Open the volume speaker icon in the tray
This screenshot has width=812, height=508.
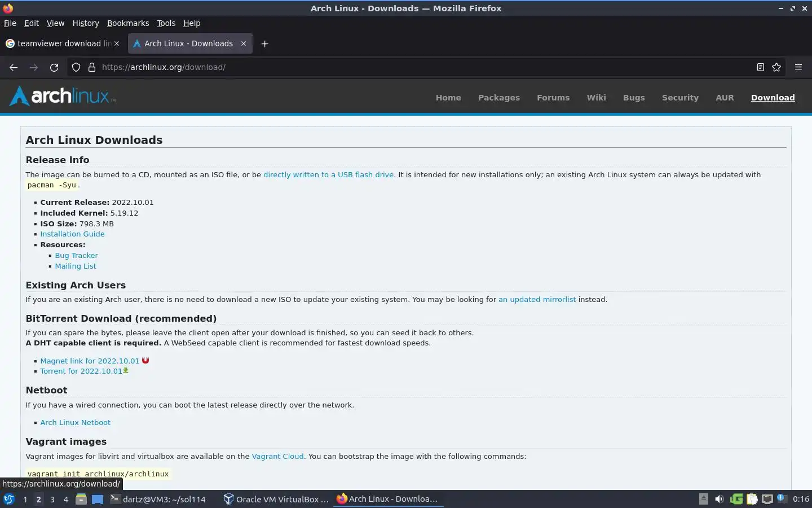pos(720,499)
